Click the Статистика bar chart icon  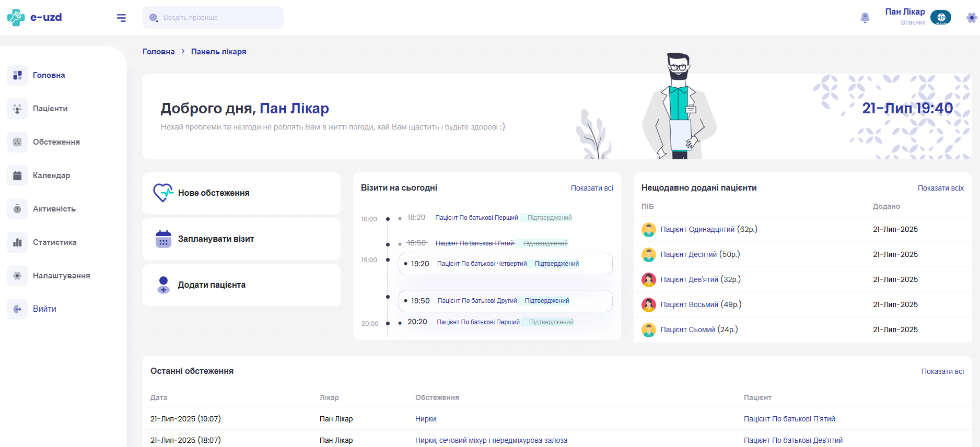tap(17, 242)
